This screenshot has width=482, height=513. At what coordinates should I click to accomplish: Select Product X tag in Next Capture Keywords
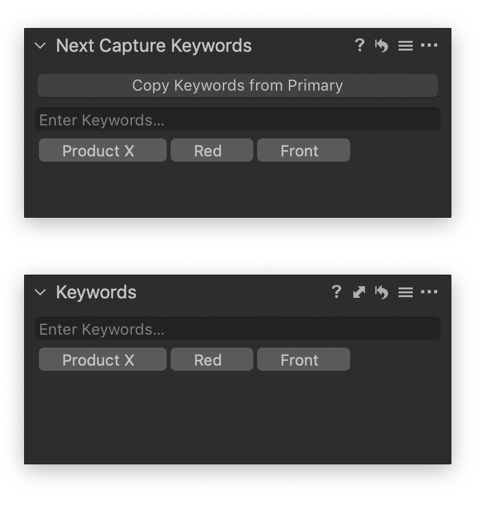[x=103, y=150]
